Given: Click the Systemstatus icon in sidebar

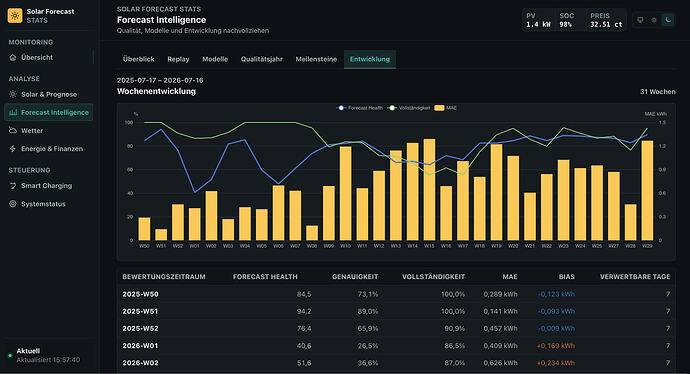Looking at the screenshot, I should click(x=13, y=204).
